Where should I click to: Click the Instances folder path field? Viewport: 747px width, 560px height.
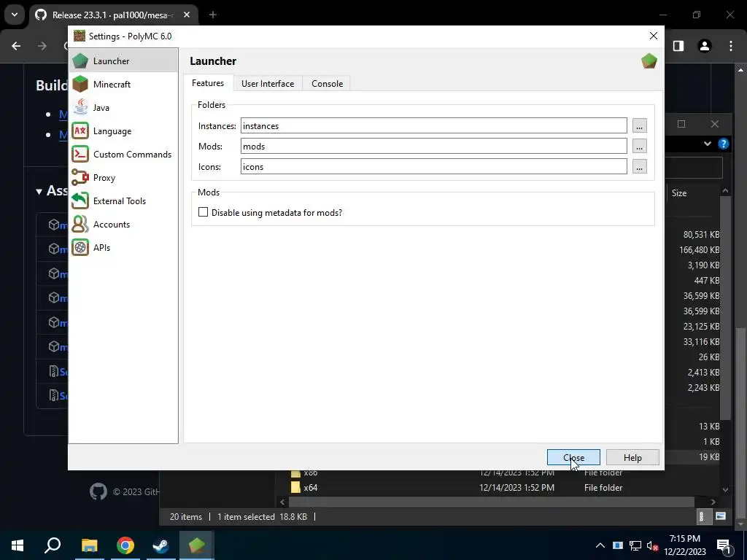tap(433, 125)
